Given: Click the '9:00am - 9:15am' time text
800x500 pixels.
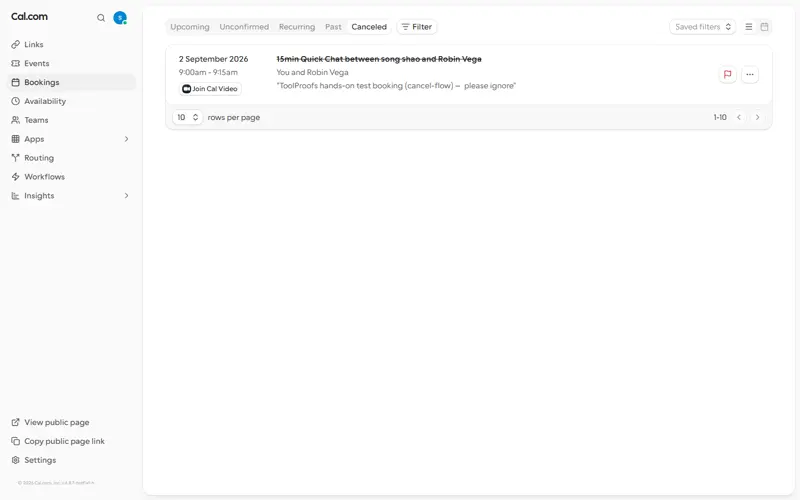Looking at the screenshot, I should pyautogui.click(x=208, y=72).
